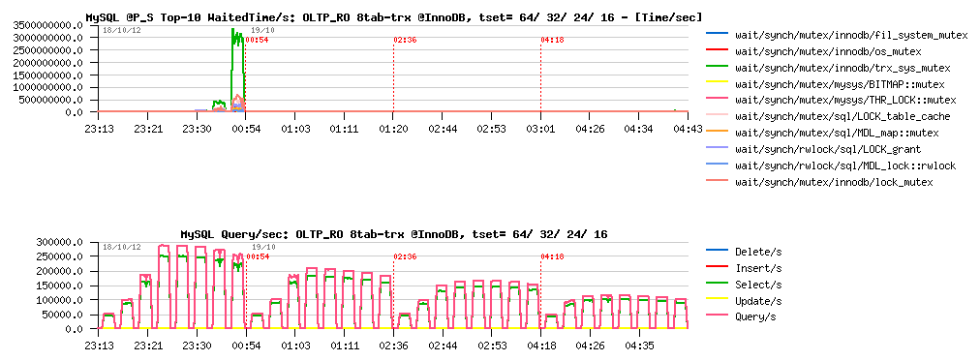980x361 pixels.
Task: Click the 50000.0 y-axis label
Action: [62, 315]
